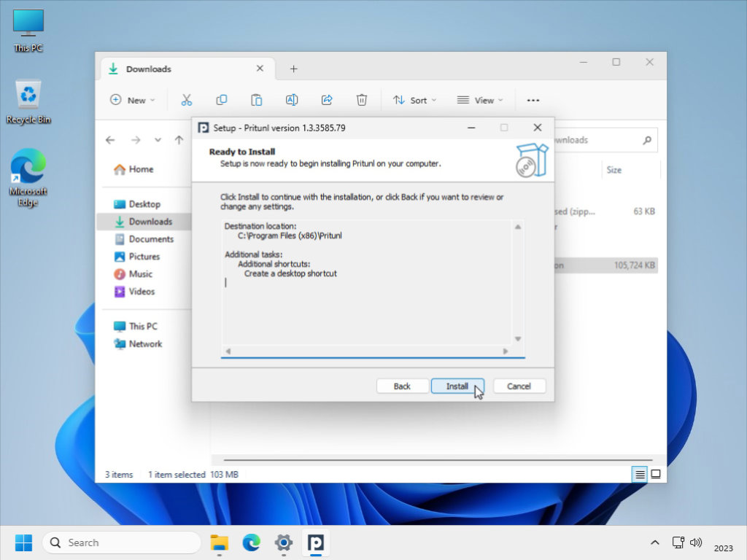Cancel the Pritunl setup
747x560 pixels.
[519, 386]
